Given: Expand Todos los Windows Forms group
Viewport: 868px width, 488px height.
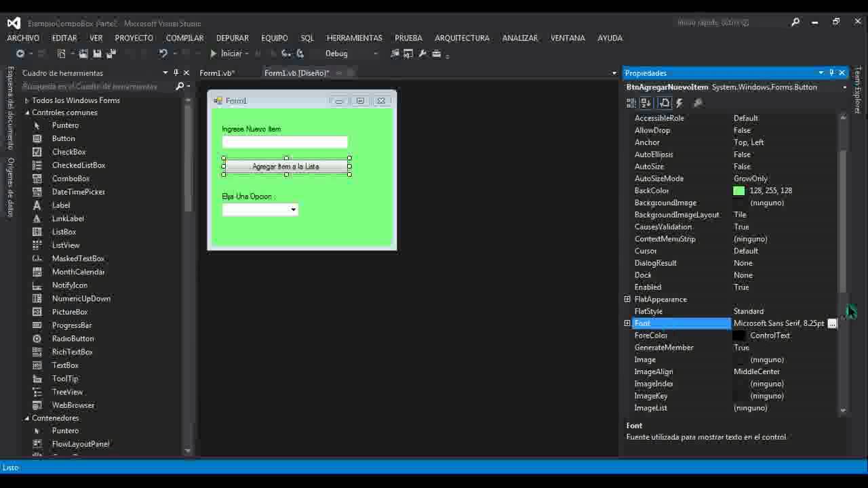Looking at the screenshot, I should pos(27,100).
